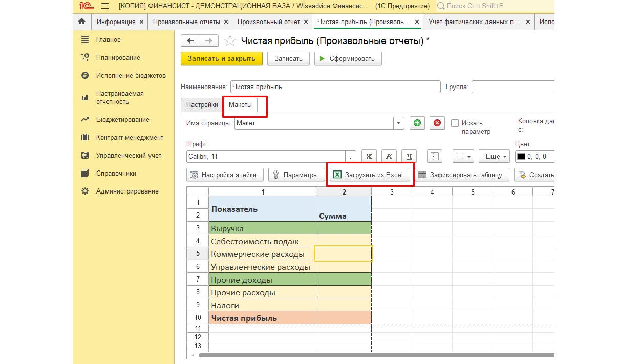Open the 'Еще' dropdown menu
640x364 pixels.
click(496, 157)
